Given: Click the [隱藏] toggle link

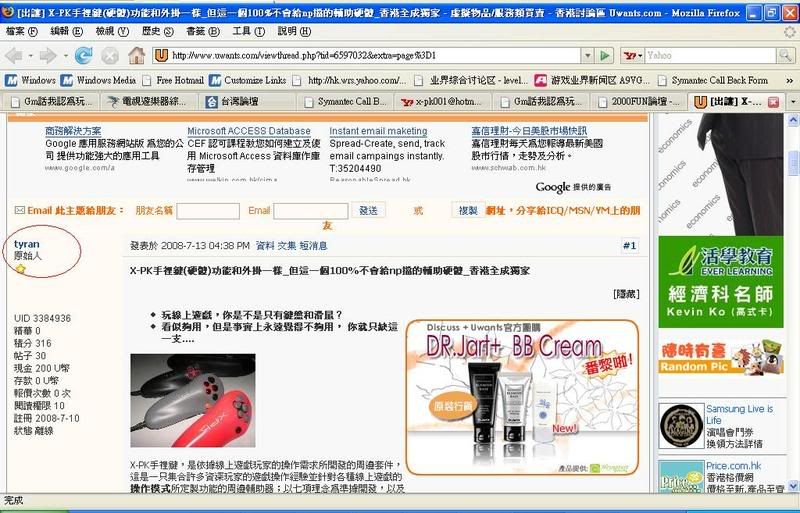Looking at the screenshot, I should 626,294.
